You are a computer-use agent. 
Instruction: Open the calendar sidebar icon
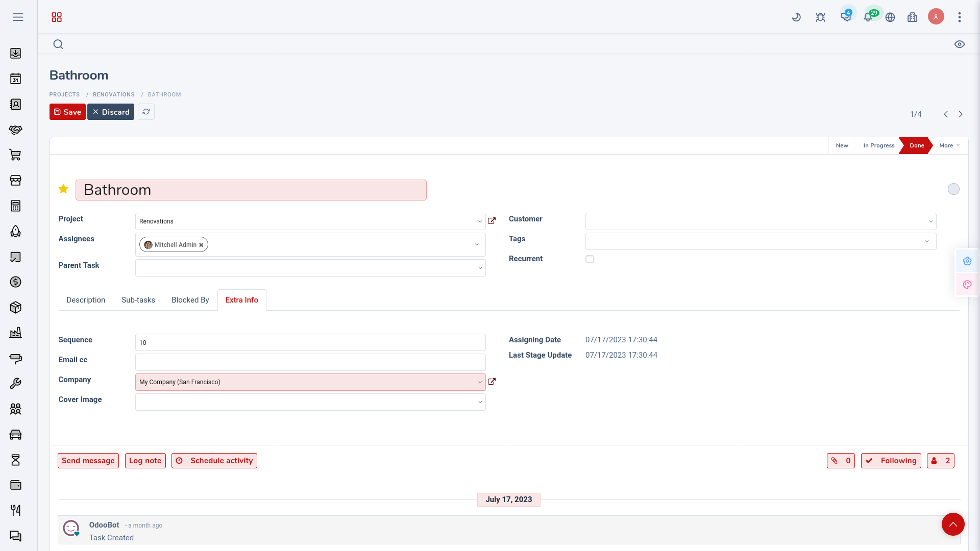click(16, 79)
